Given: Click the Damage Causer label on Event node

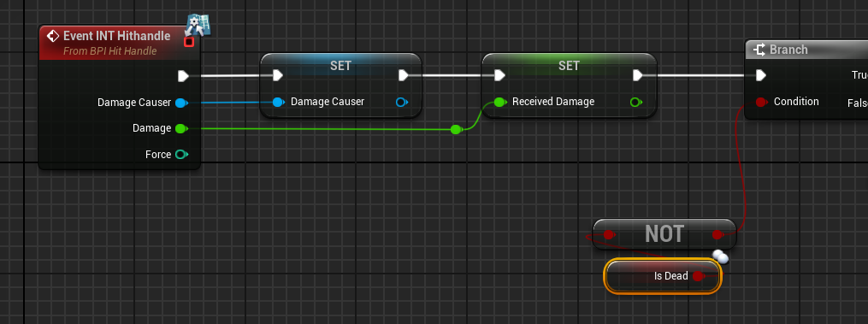Looking at the screenshot, I should click(x=134, y=103).
